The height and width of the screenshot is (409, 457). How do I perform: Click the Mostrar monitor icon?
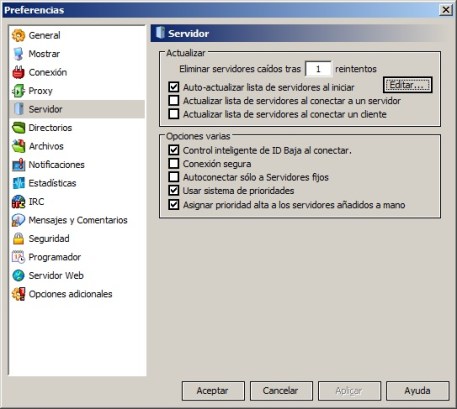tap(18, 54)
